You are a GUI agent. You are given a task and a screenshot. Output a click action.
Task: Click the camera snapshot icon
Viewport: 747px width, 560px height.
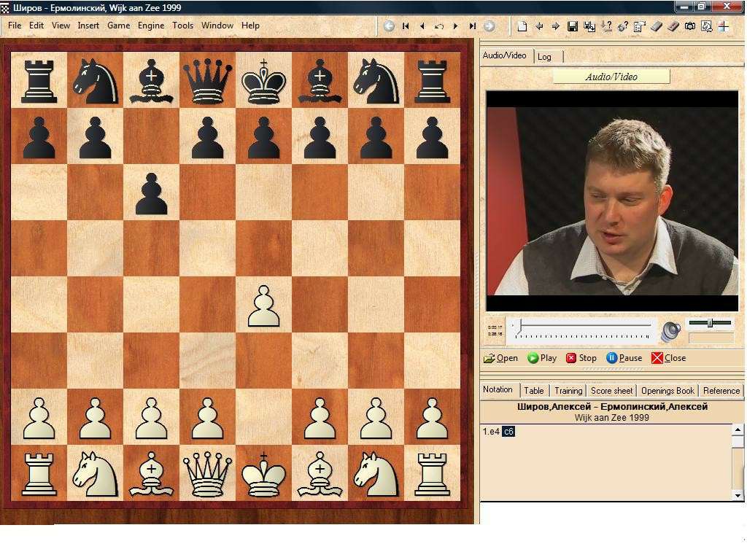coord(690,26)
